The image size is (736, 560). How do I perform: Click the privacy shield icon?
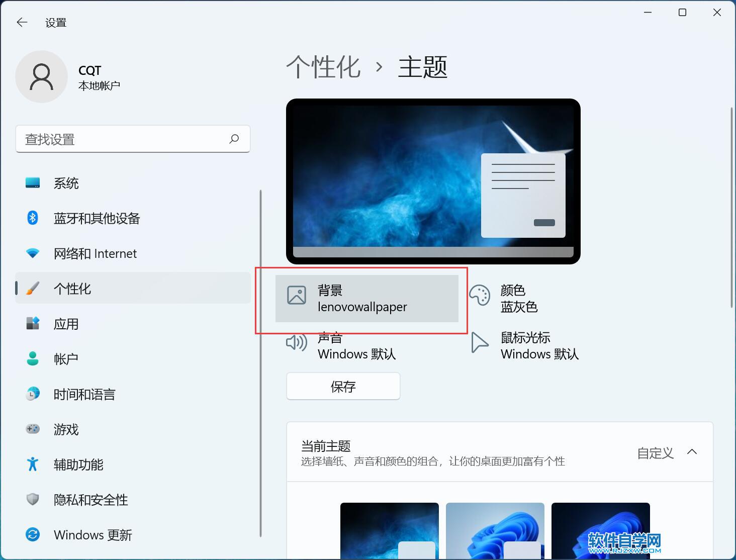tap(33, 499)
